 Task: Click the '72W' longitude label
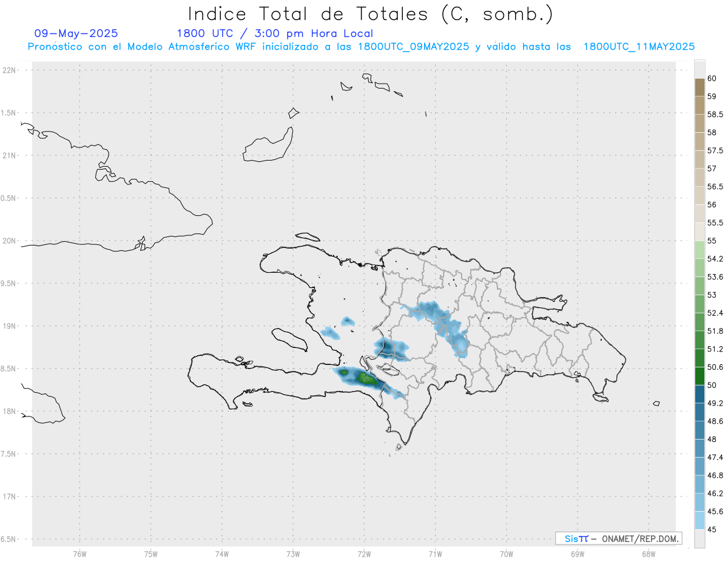click(364, 554)
